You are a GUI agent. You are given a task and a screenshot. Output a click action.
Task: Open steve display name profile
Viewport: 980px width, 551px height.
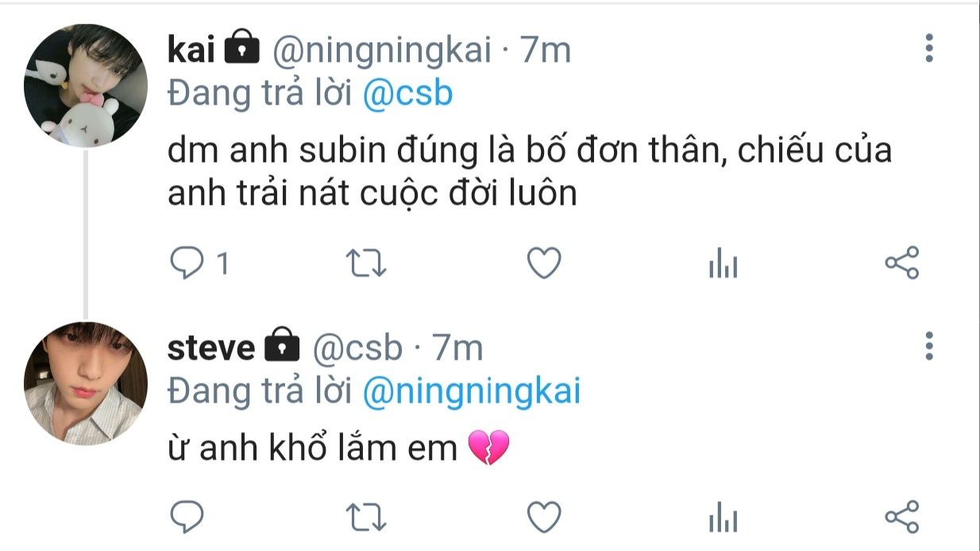point(211,349)
